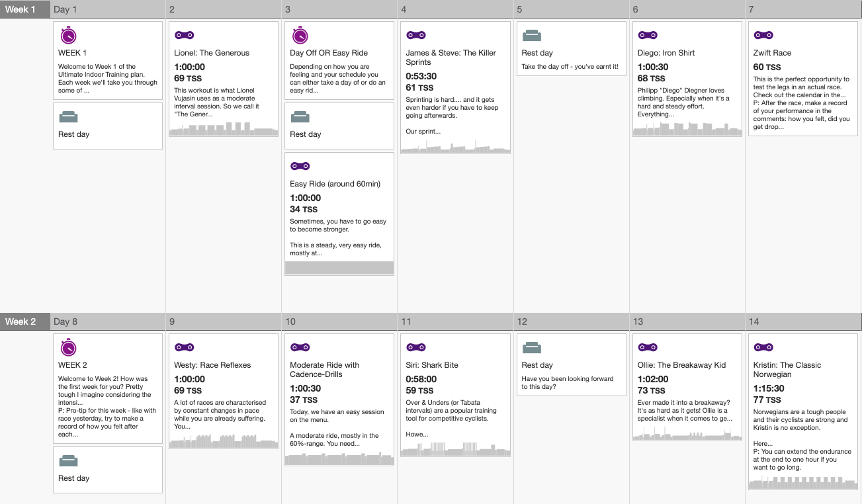Click bike chain icon on Lionel: The Generous
Screen dimensions: 862x504
(184, 35)
